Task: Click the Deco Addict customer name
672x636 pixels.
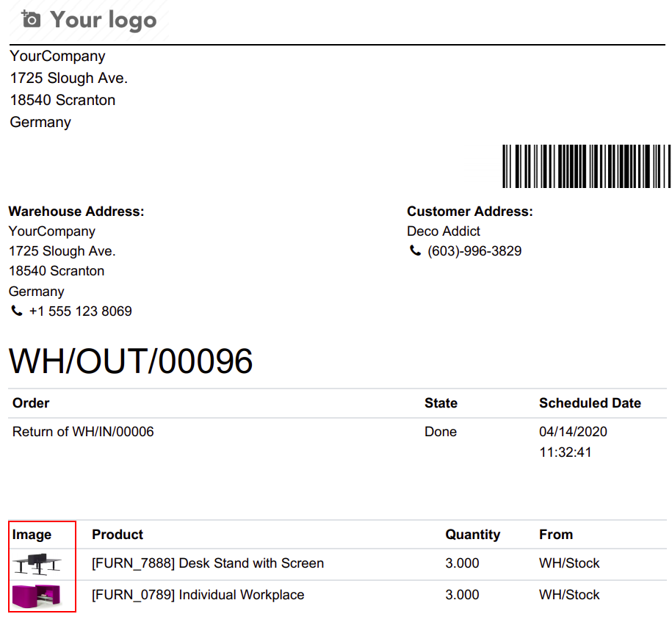Action: tap(444, 231)
